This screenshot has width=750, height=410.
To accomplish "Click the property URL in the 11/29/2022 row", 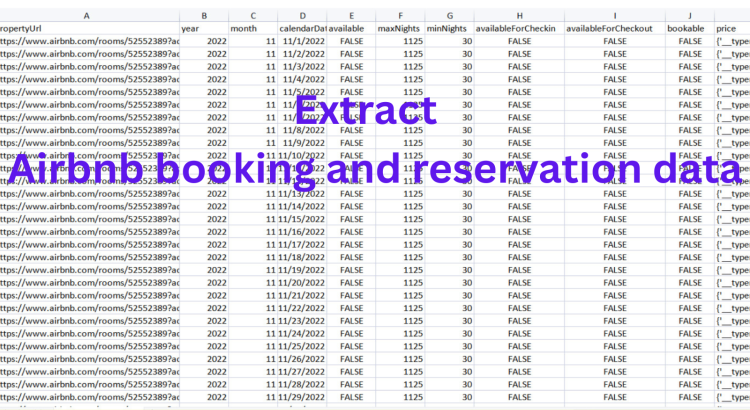I will tap(89, 397).
